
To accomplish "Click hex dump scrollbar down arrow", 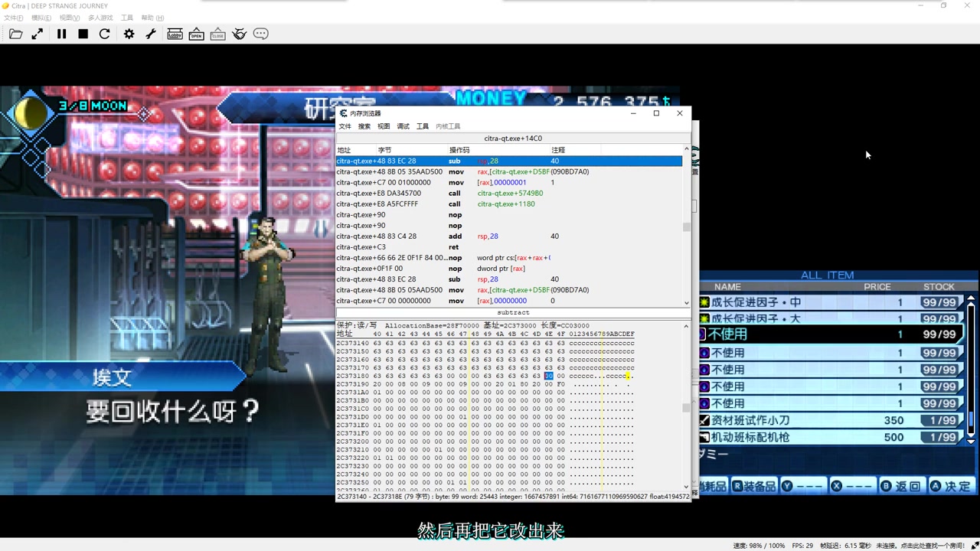I will (x=686, y=485).
